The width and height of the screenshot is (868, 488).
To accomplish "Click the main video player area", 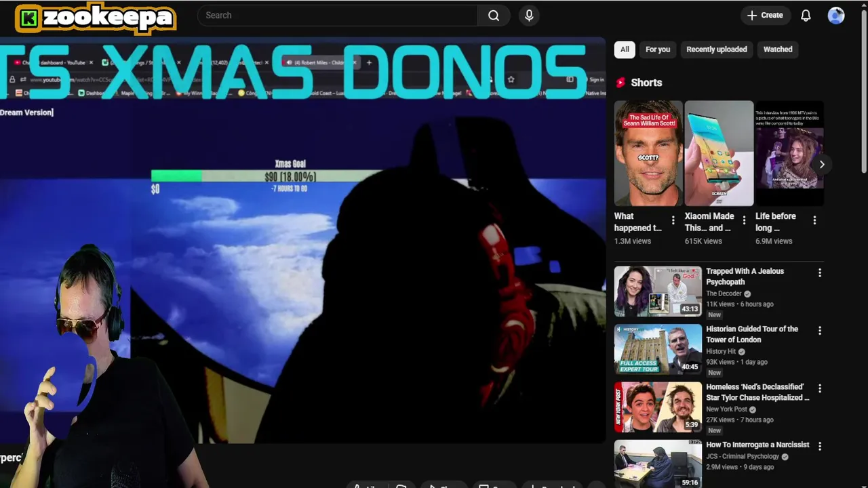I will point(302,241).
